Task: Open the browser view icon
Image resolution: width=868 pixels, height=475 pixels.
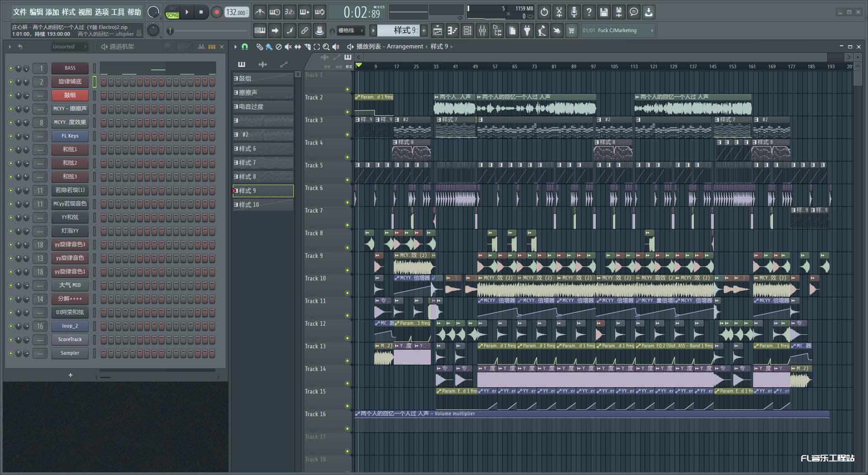Action: coord(497,31)
